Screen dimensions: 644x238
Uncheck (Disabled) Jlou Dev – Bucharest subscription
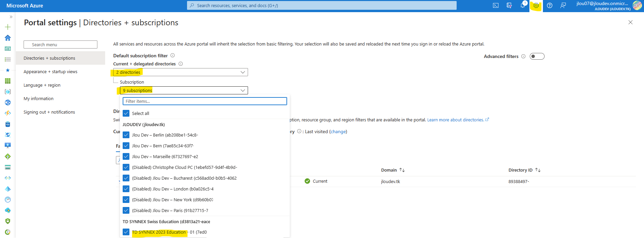pos(126,178)
